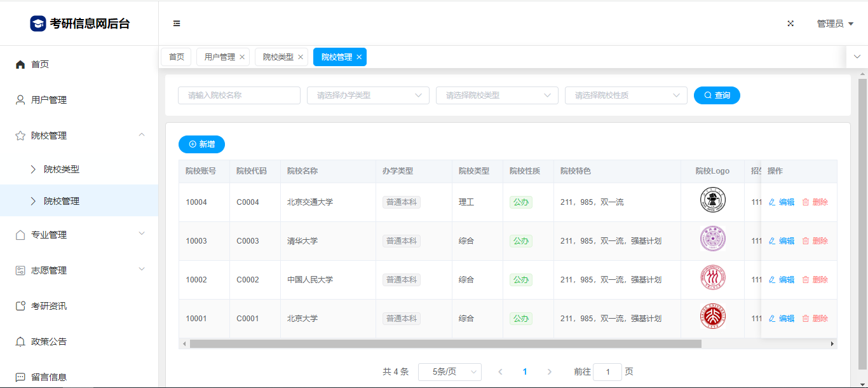The image size is (868, 388).
Task: Switch to the 首页 tab
Action: click(x=177, y=57)
